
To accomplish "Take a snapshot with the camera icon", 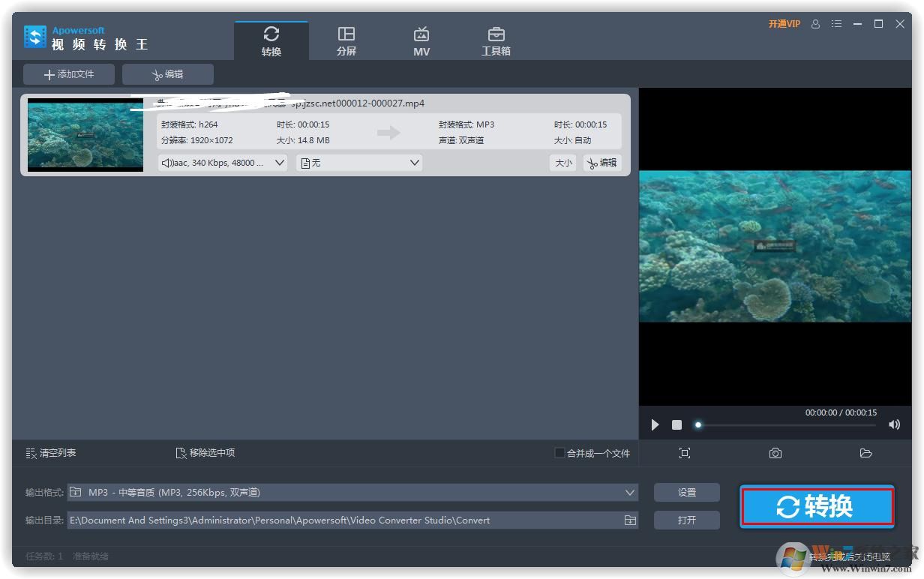I will click(775, 453).
